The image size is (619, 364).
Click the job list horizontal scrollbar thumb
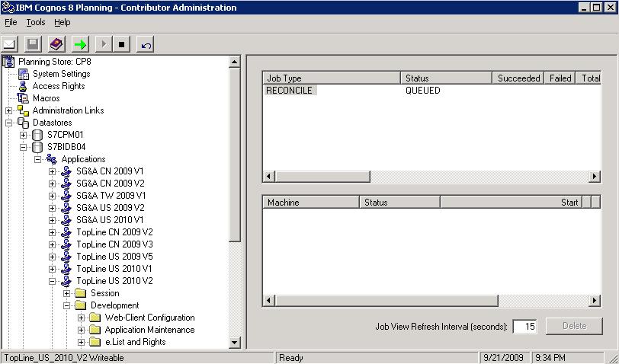tap(323, 177)
